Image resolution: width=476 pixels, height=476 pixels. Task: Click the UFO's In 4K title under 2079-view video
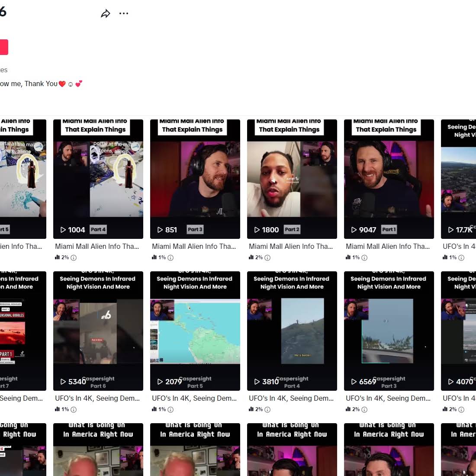(194, 398)
